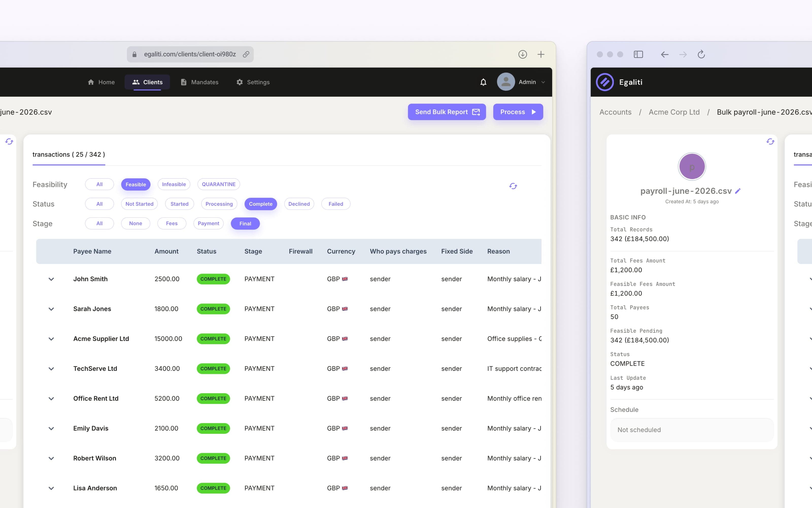Reload the page in the right browser window
Viewport: 812px width, 508px height.
[701, 54]
